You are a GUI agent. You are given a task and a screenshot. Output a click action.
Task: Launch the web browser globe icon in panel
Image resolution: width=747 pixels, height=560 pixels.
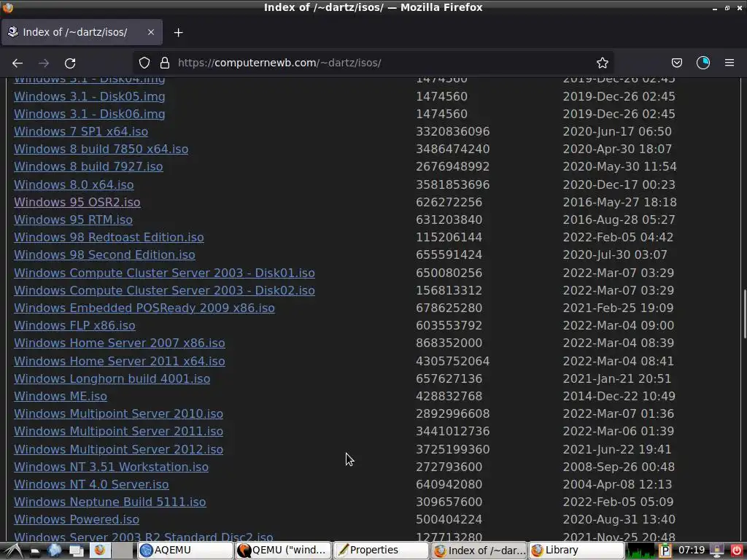point(54,551)
